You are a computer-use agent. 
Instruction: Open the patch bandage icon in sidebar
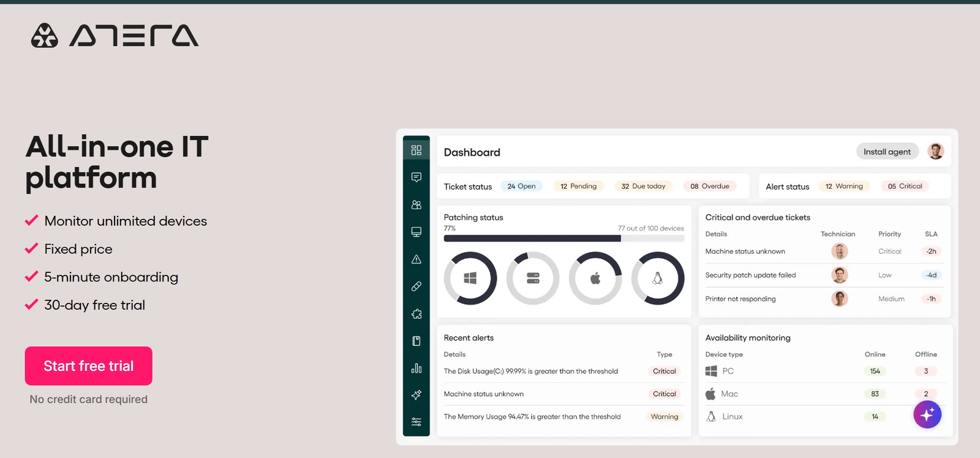tap(417, 286)
